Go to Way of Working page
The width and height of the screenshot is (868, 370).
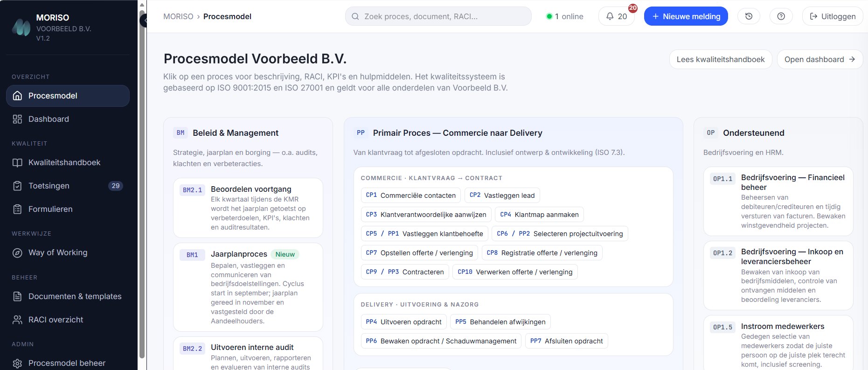tap(68, 252)
